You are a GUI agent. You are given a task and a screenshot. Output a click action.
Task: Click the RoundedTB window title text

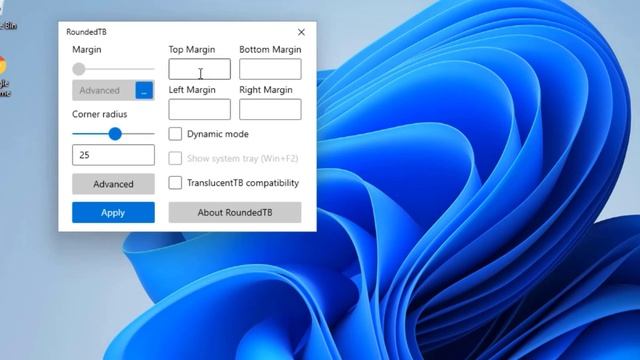pyautogui.click(x=86, y=32)
